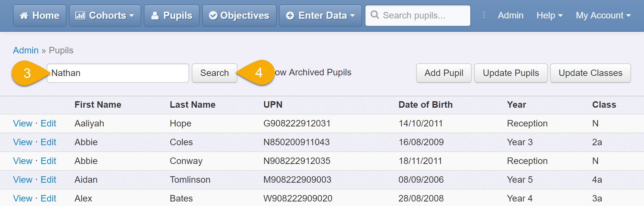Click the Date of Birth column header
Viewport: 644px width, 206px height.
426,105
